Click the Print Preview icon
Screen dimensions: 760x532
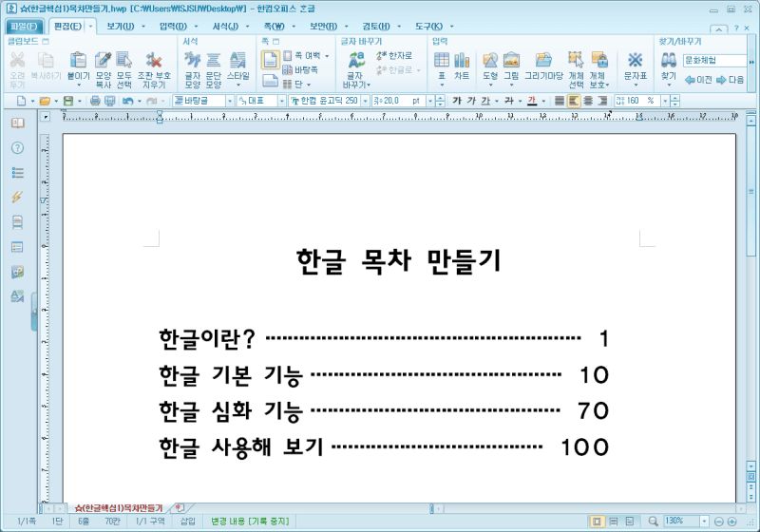coord(110,101)
